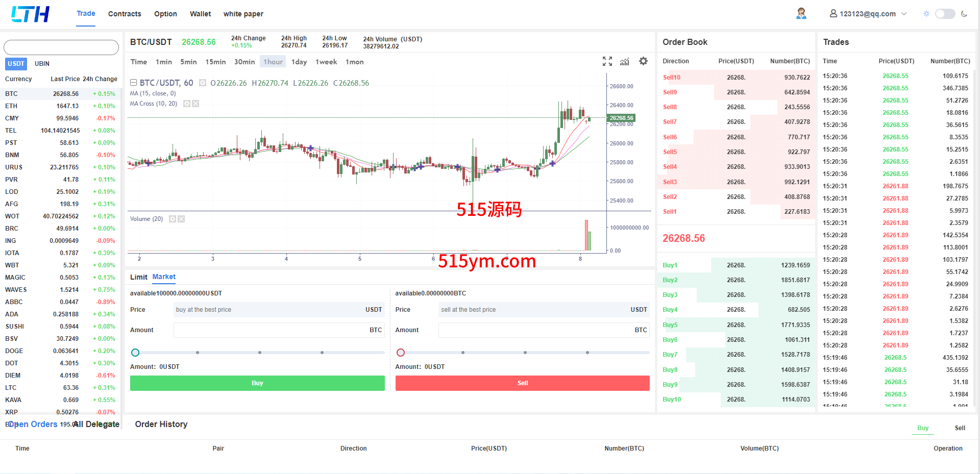
Task: Toggle dark mode switch
Action: 944,14
